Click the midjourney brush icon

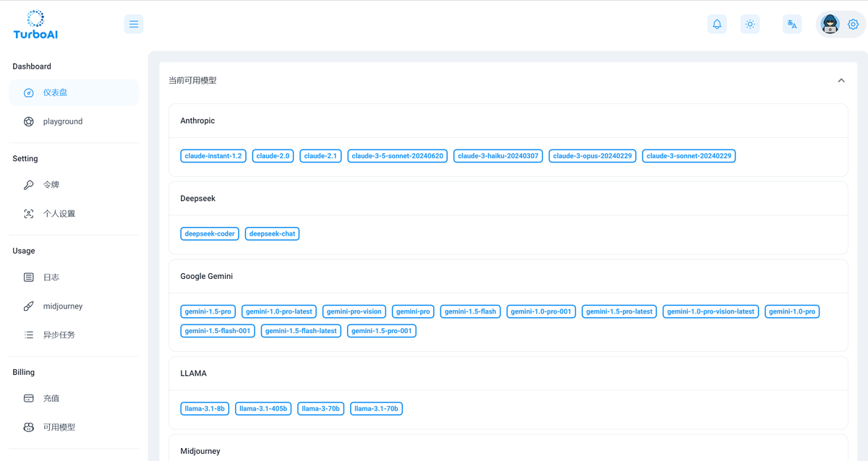point(29,306)
